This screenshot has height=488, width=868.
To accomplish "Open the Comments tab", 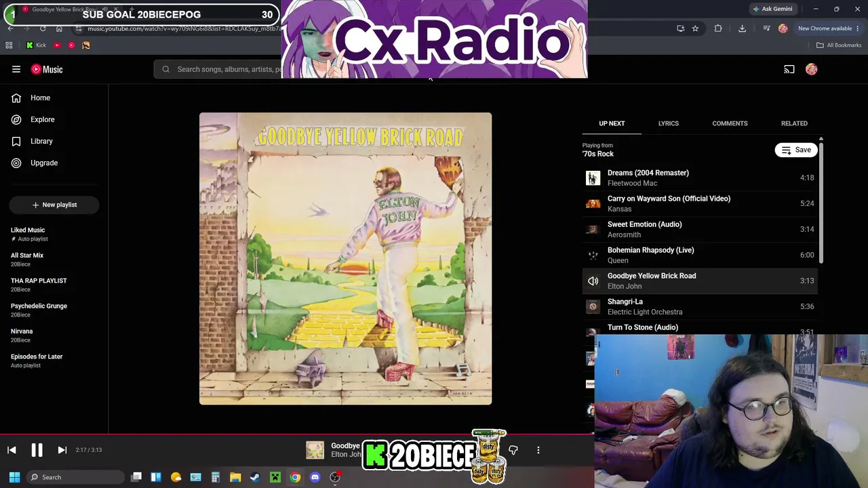I will coord(730,123).
